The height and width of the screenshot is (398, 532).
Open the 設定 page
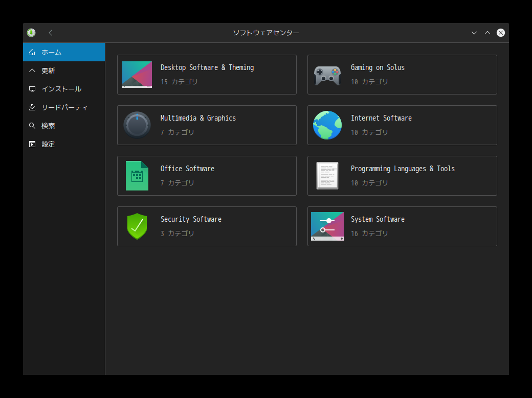64,144
